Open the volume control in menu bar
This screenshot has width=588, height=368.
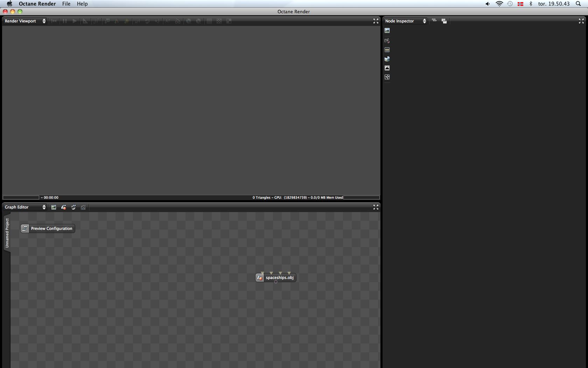(488, 4)
